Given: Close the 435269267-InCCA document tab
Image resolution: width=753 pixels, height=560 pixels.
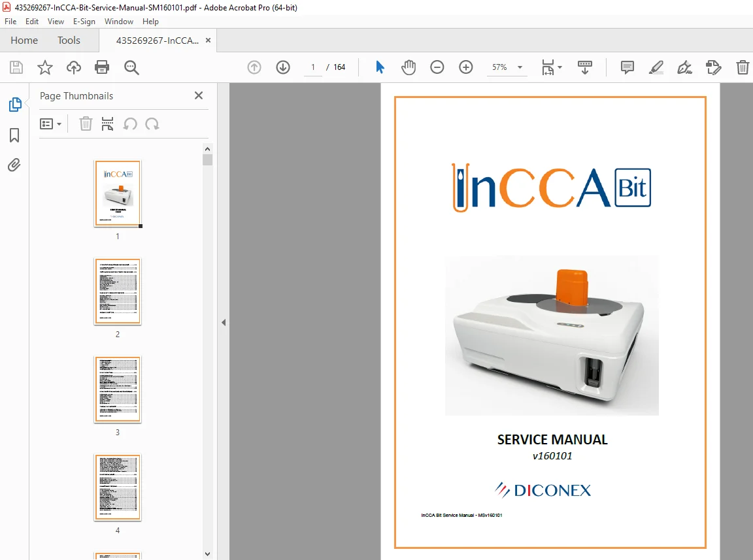Looking at the screenshot, I should pos(208,41).
